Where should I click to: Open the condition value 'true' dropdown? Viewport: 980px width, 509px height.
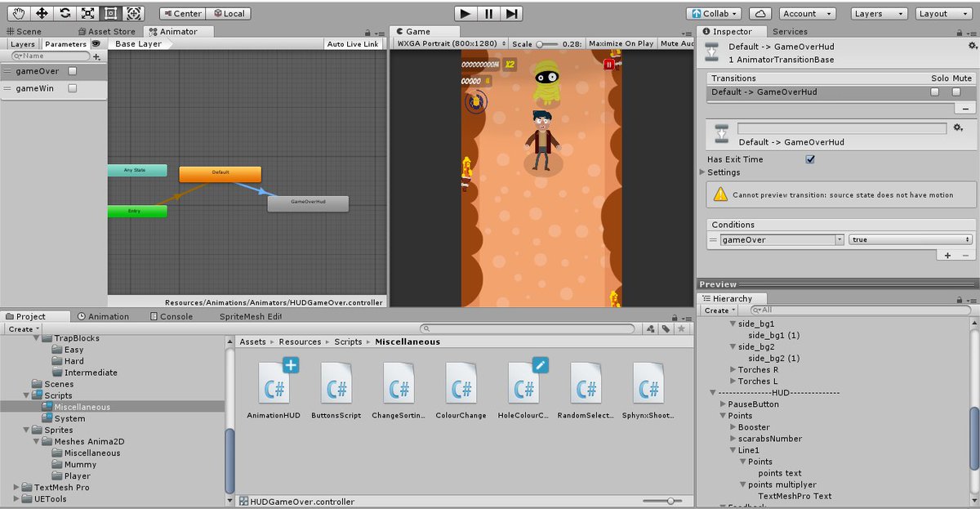(911, 239)
